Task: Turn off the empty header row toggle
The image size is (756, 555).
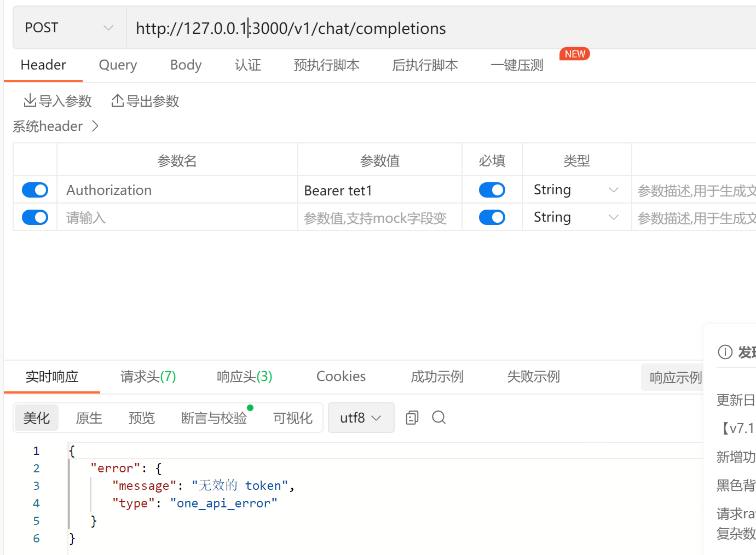Action: (x=34, y=217)
